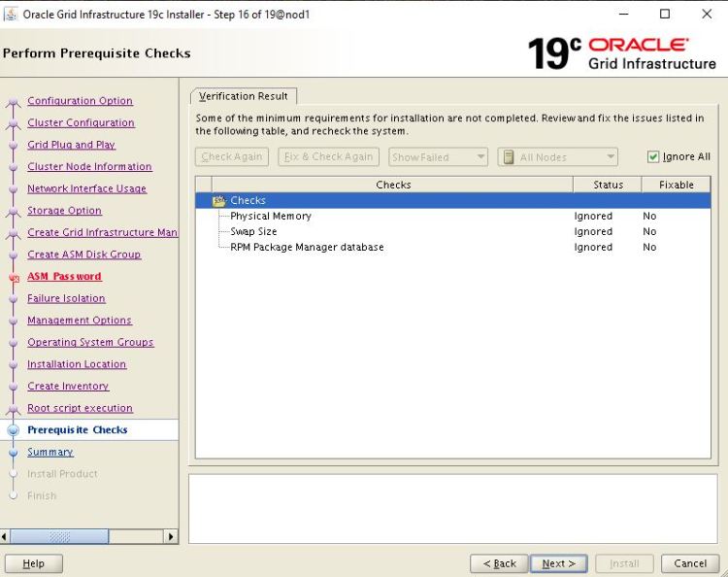Click the Checks folder icon in table
Viewport: 728px width, 577px height.
[x=219, y=201]
